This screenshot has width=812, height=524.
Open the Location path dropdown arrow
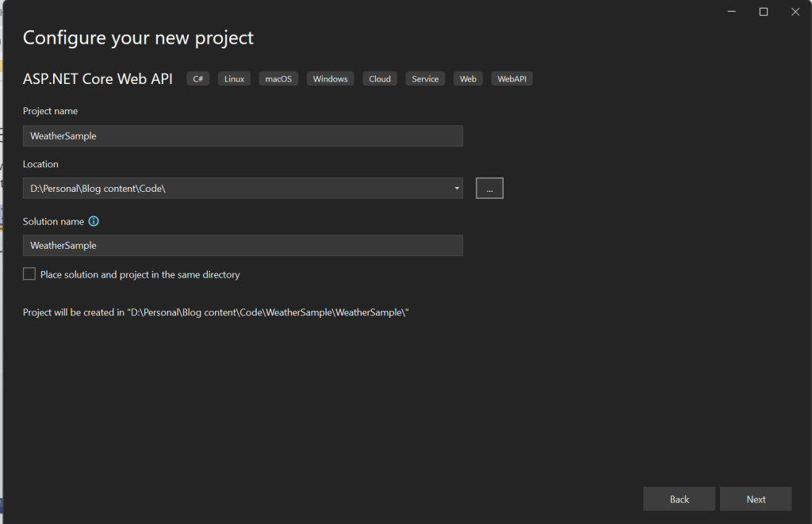(x=457, y=189)
